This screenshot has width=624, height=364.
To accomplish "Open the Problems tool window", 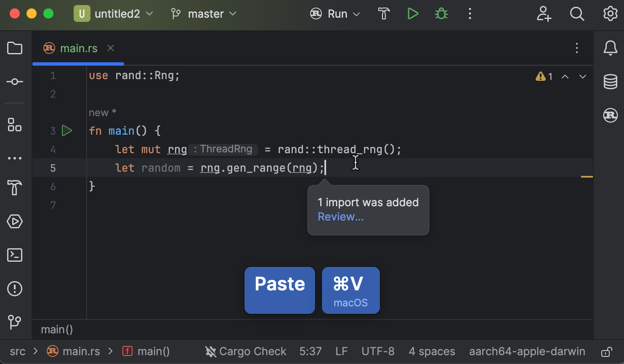I will (x=15, y=289).
